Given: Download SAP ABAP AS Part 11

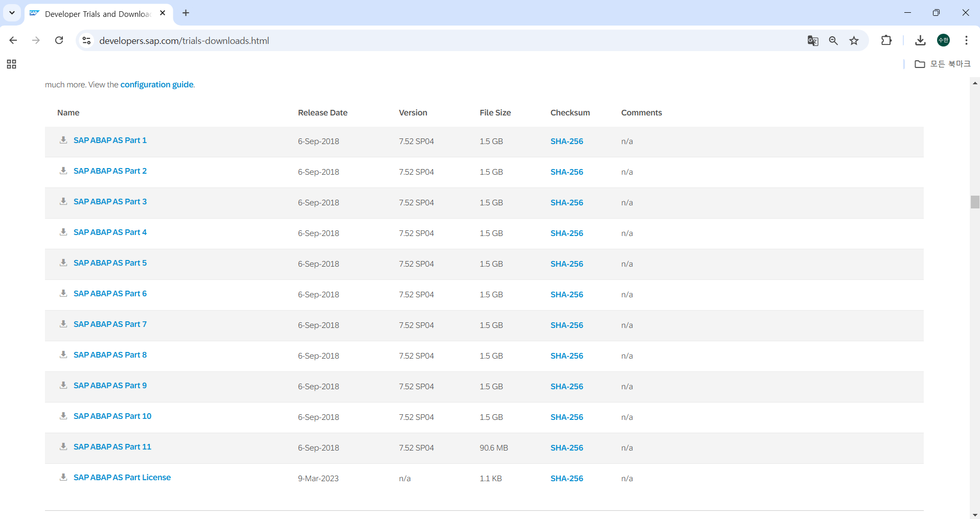Looking at the screenshot, I should pos(112,446).
